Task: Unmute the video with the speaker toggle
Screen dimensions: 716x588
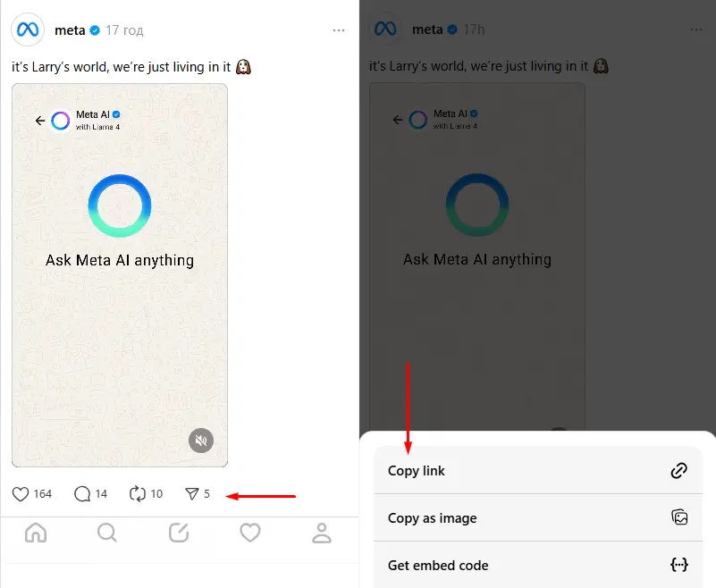Action: coord(201,440)
